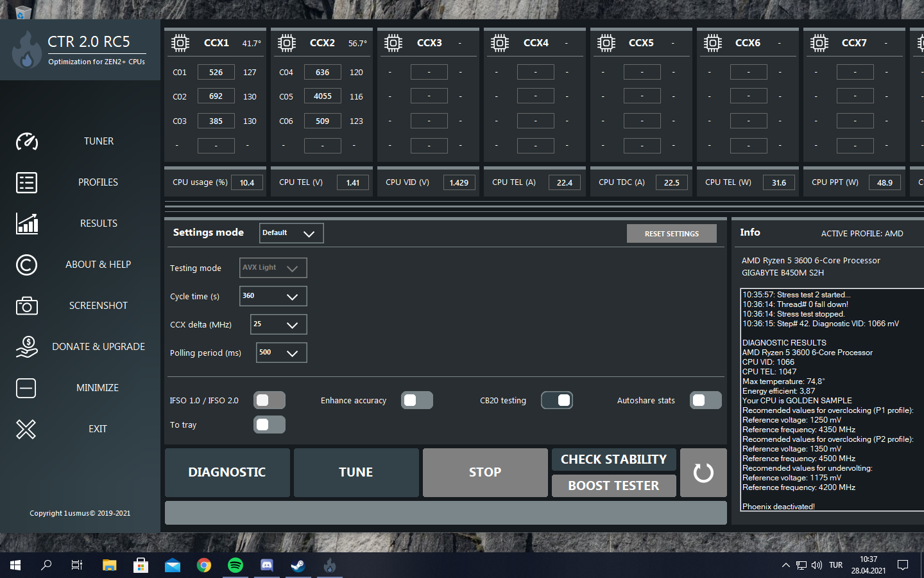
Task: Toggle the IFSO 1.0 / IFSO 2.0 switch
Action: tap(269, 400)
